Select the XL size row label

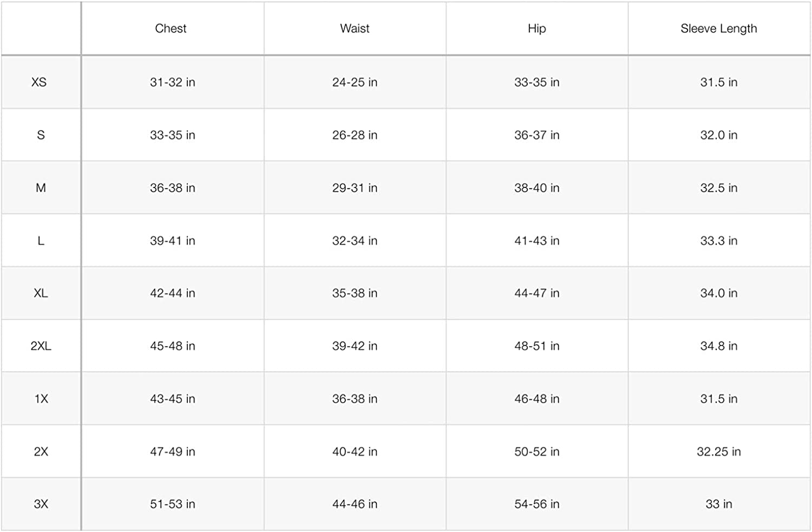pos(41,293)
